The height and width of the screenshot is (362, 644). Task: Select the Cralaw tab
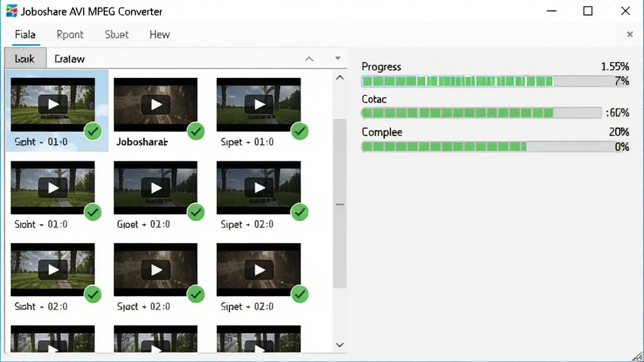[x=69, y=59]
